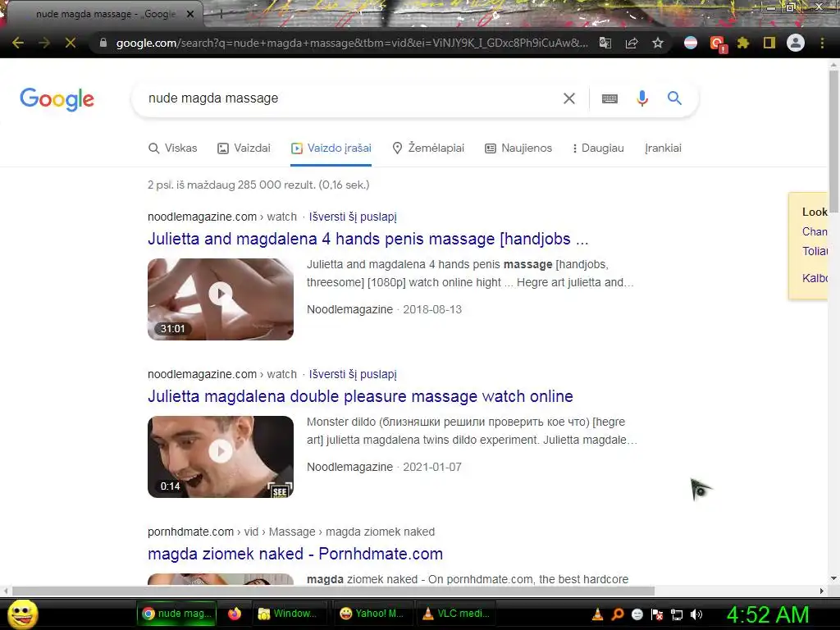Click the horizontal scrollbar right arrow
The image size is (840, 630).
tap(822, 591)
